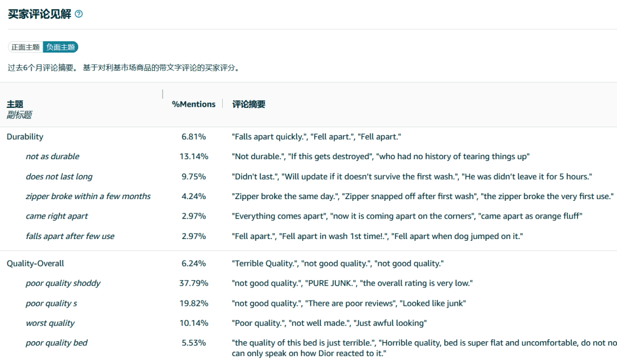Select the 负面主题 toggle
The image size is (617, 364).
pyautogui.click(x=61, y=47)
